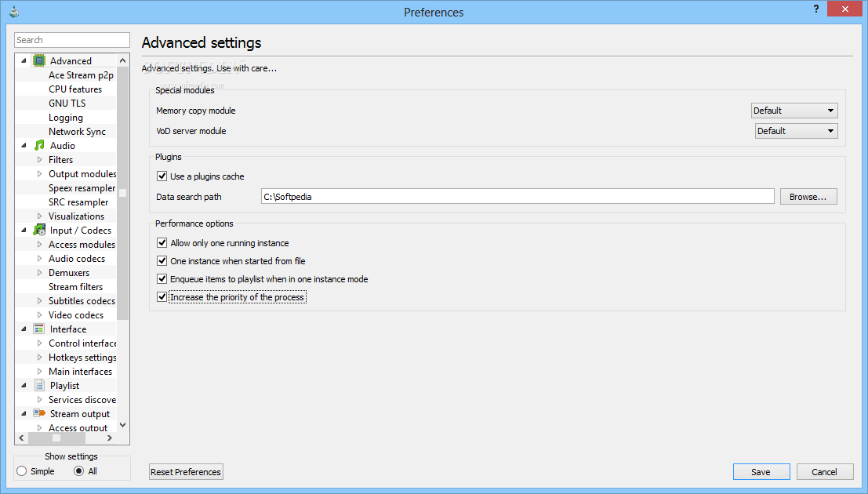Expand the Subtitles codecs subtree
This screenshot has height=494, width=868.
point(39,301)
